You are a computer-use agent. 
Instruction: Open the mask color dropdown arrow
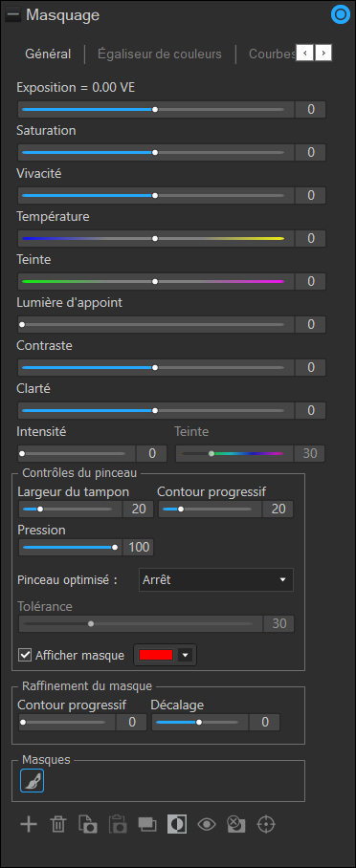point(186,655)
